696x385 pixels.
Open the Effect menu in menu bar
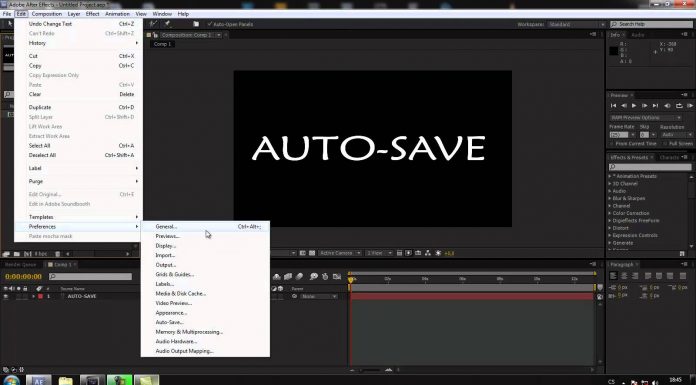tap(92, 14)
